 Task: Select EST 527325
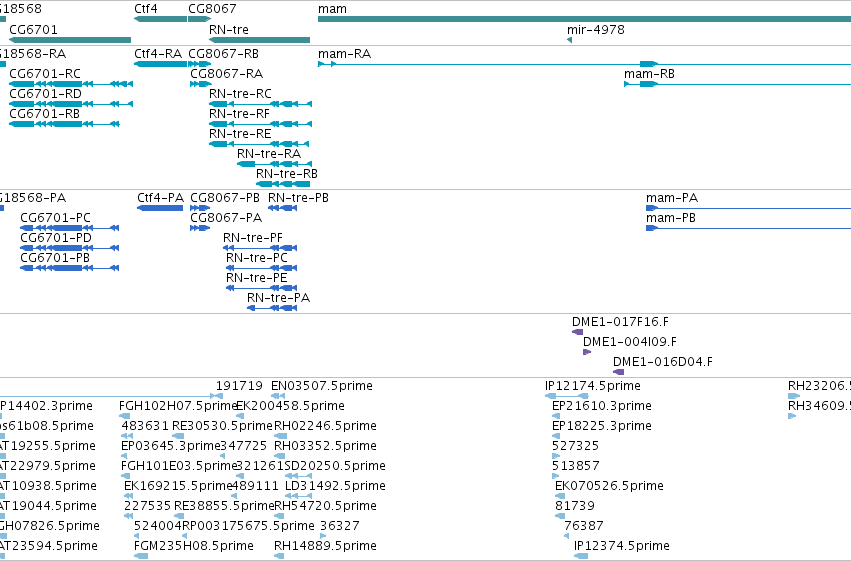pyautogui.click(x=575, y=446)
